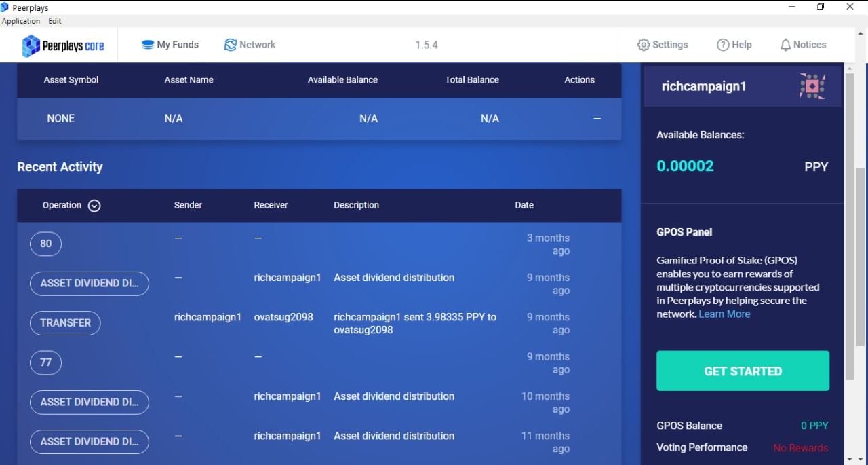Click the richcampaign1 account avatar
This screenshot has height=465, width=868.
click(x=812, y=86)
